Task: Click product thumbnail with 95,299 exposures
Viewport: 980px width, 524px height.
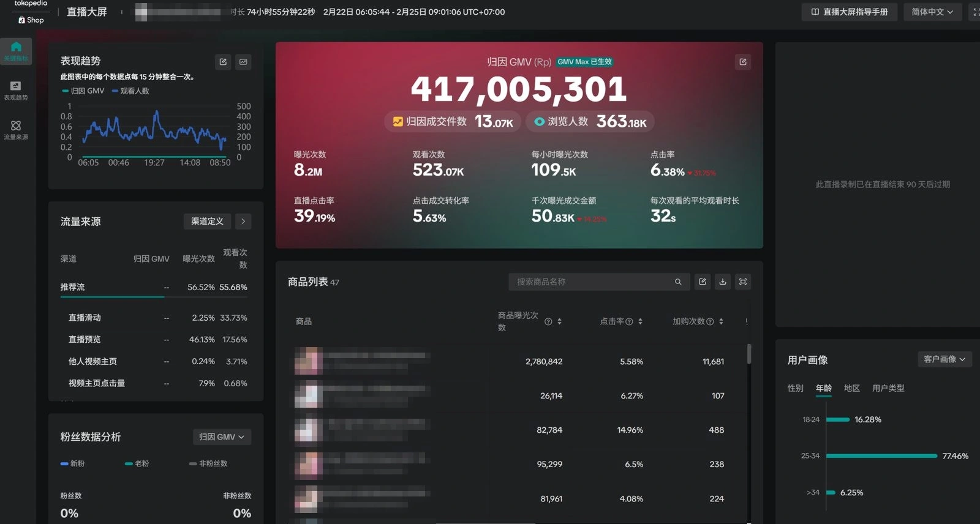Action: [308, 465]
